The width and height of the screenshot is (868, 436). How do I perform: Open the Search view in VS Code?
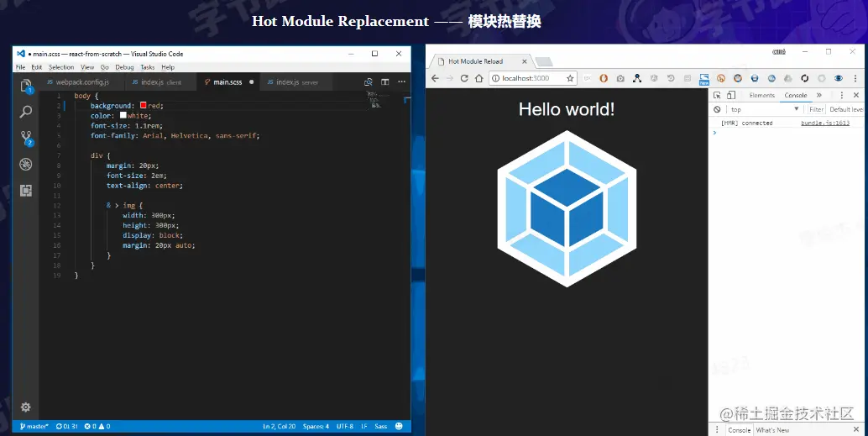pos(26,112)
